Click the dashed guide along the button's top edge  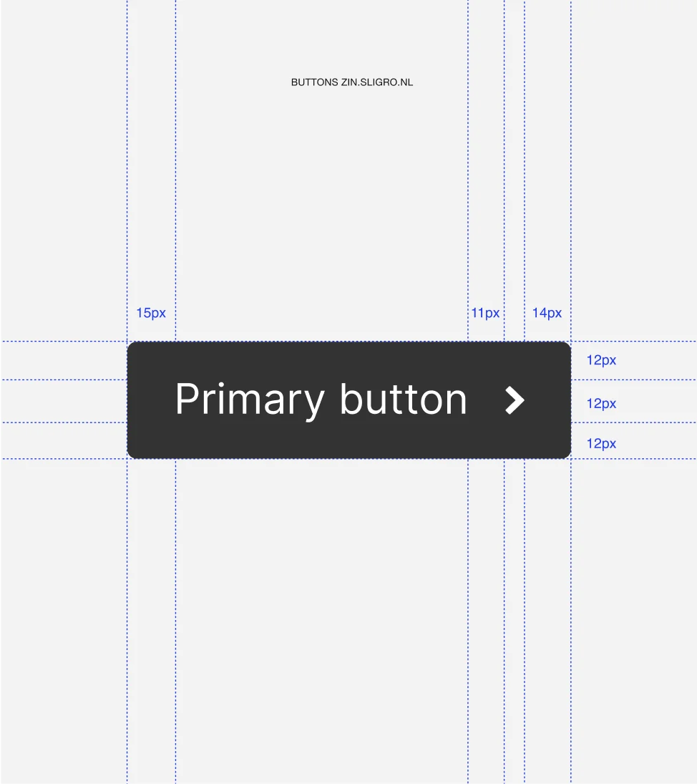point(348,342)
